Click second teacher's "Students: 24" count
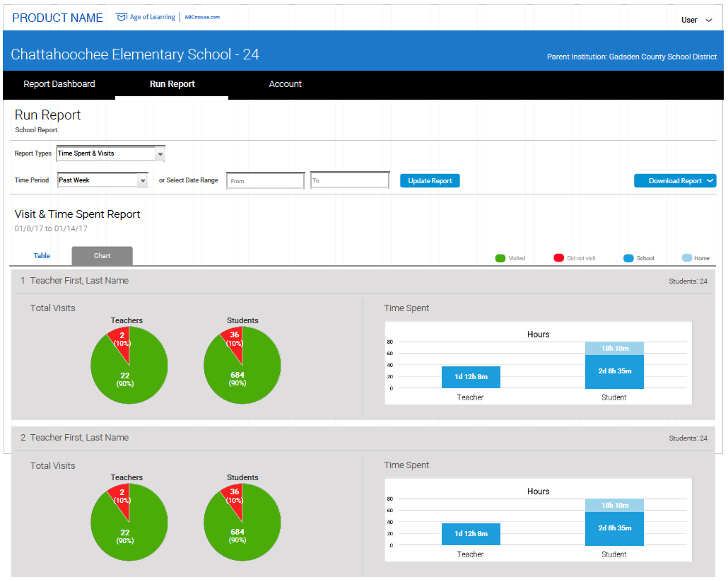The height and width of the screenshot is (582, 728). coord(688,438)
